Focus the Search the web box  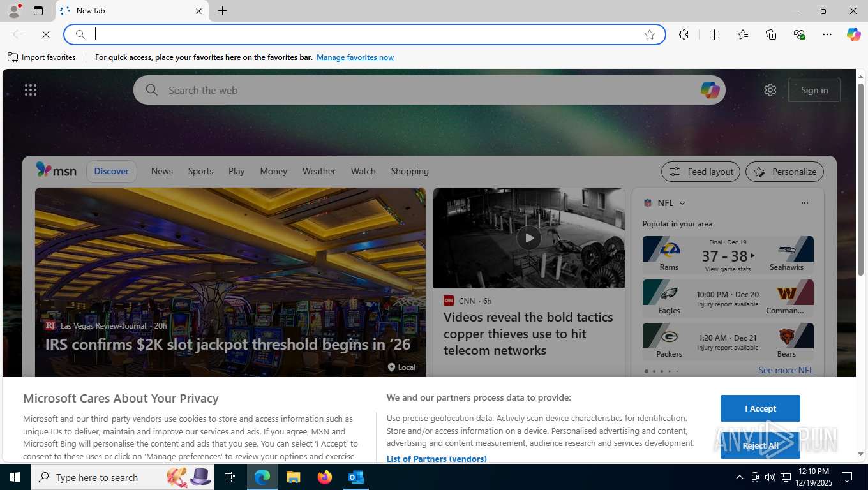429,90
